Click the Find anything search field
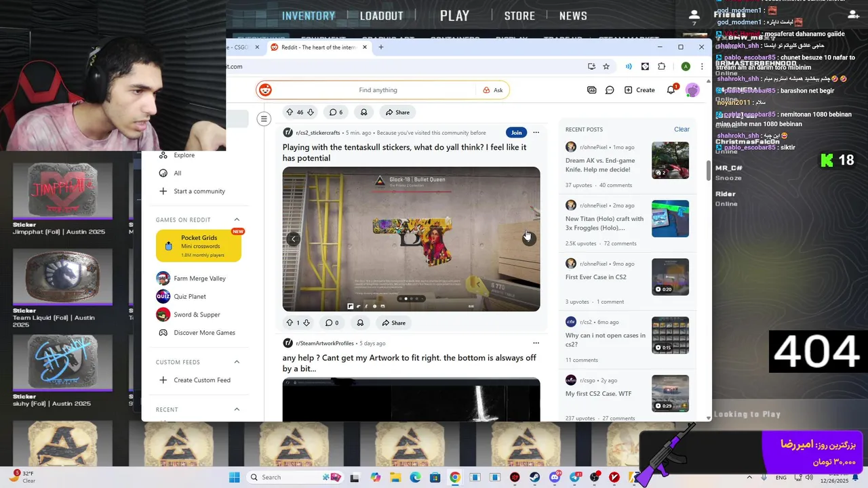Viewport: 868px width, 488px height. [x=378, y=90]
